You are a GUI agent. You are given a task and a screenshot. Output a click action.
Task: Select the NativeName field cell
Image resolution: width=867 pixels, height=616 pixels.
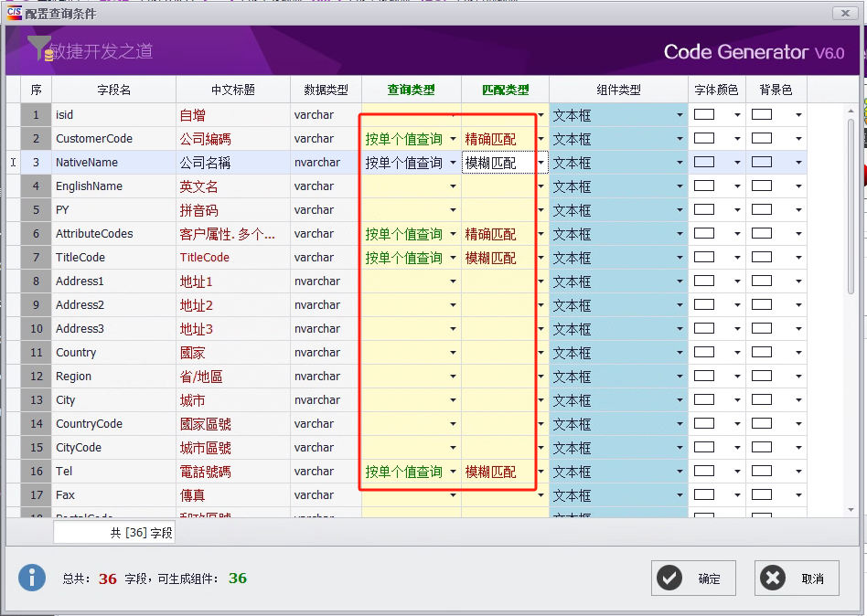click(114, 163)
